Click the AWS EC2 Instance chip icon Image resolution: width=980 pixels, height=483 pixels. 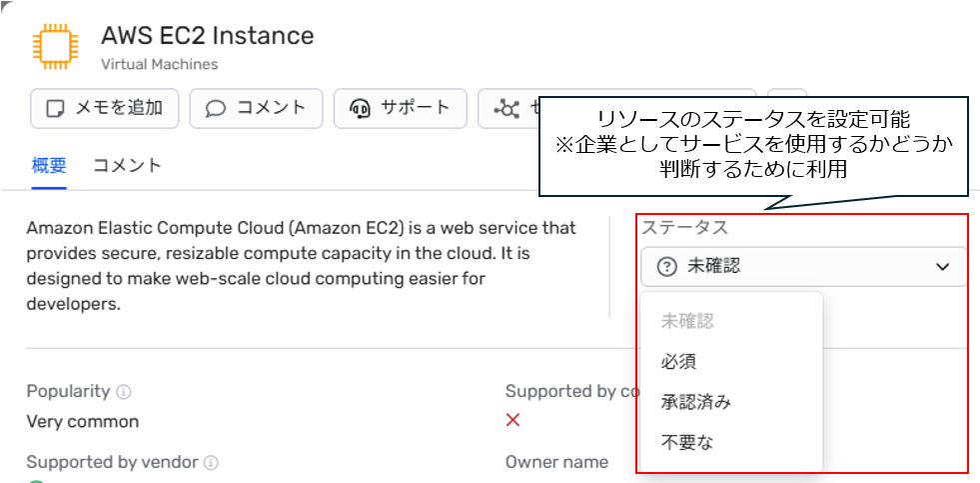pos(54,46)
